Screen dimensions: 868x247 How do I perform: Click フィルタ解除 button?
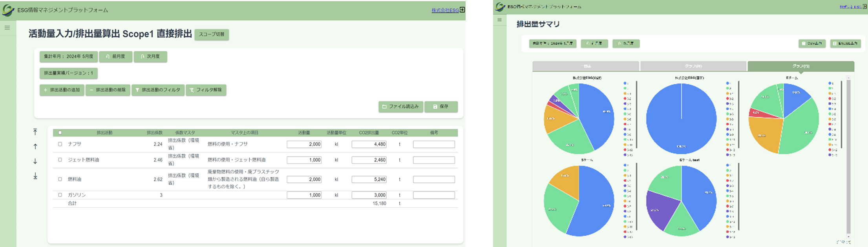coord(206,90)
